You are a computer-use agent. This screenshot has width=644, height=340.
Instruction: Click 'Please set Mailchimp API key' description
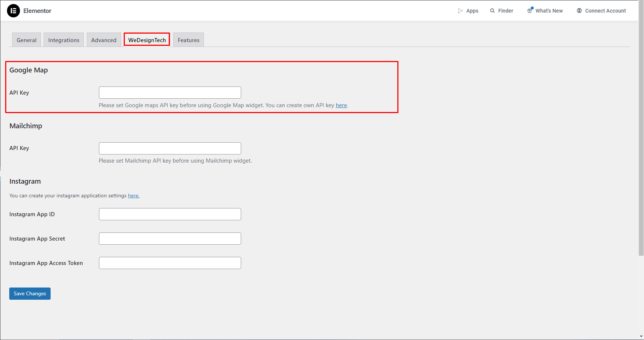[175, 161]
